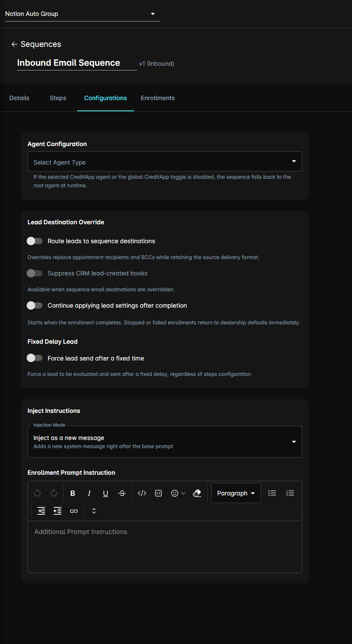Click the Lead Destination Override heading
Viewport: 352px width, 644px height.
click(x=66, y=222)
